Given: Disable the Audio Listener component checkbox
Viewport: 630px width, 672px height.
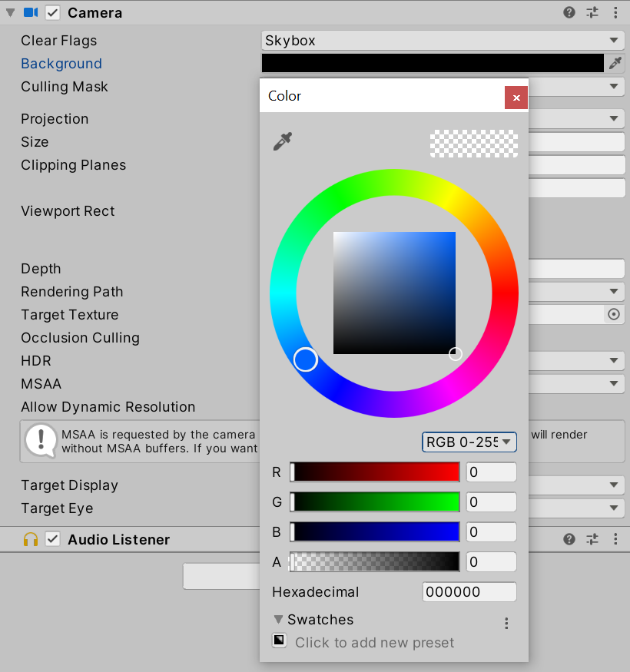Looking at the screenshot, I should 53,539.
